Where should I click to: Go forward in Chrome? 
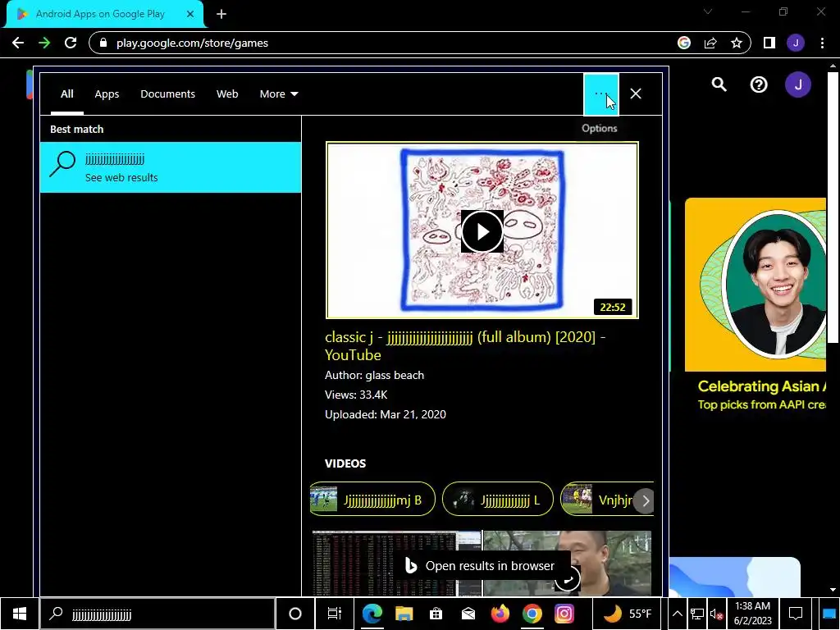pos(44,43)
